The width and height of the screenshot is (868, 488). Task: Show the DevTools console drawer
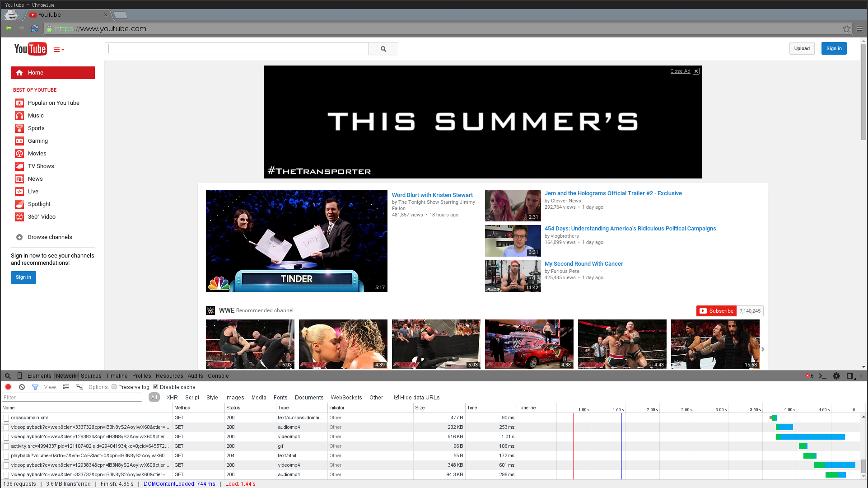[822, 375]
